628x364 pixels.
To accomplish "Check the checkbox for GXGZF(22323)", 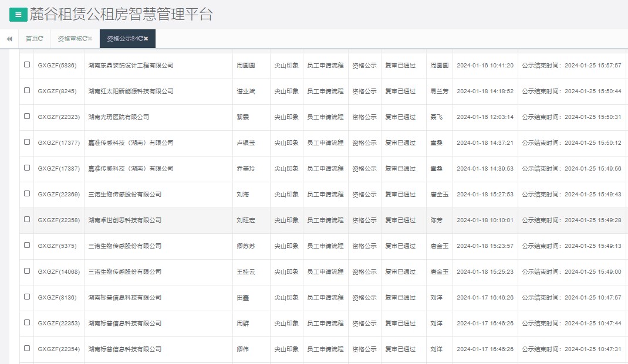I will tap(26, 117).
